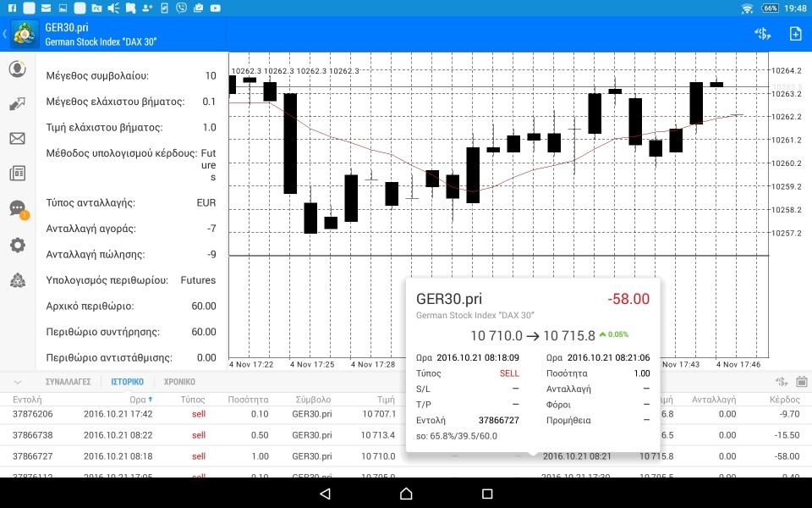Open the accounts icon in sidebar

[18, 69]
